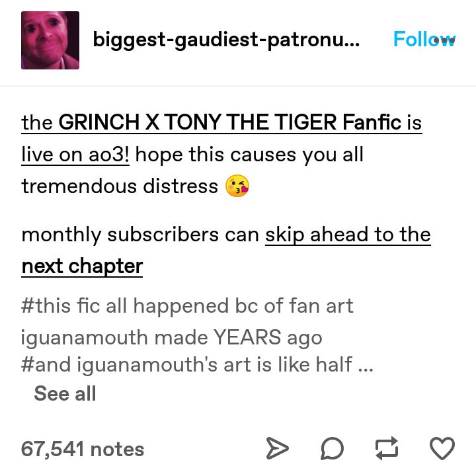Click the "iguanamouth made YEARS ago" tag line
The height and width of the screenshot is (474, 476).
tap(171, 337)
